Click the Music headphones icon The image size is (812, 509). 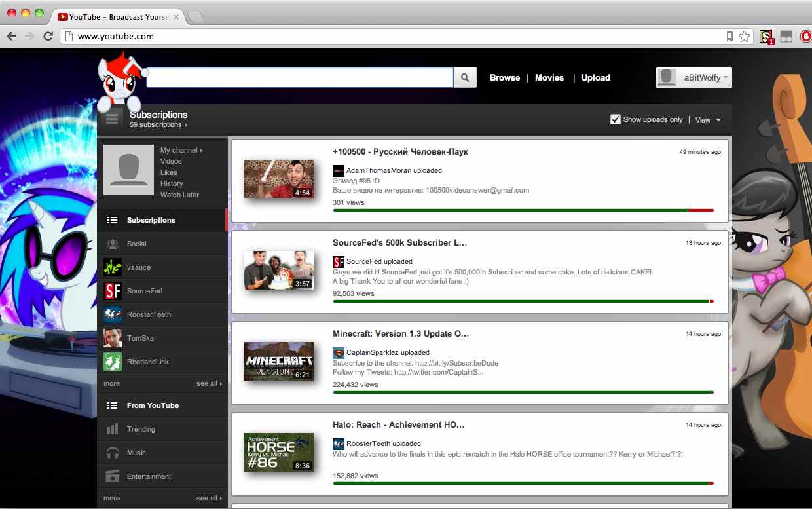(113, 453)
